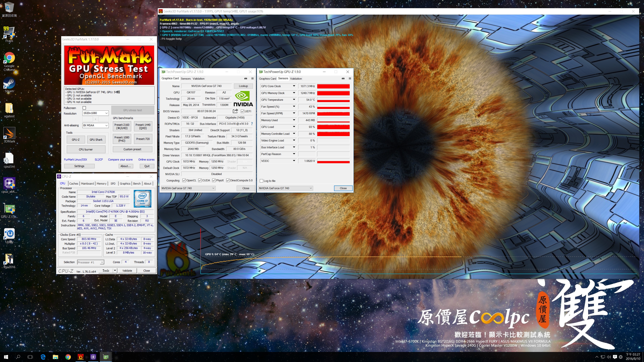The image size is (644, 362).
Task: Click the CPU burner button
Action: [x=86, y=149]
